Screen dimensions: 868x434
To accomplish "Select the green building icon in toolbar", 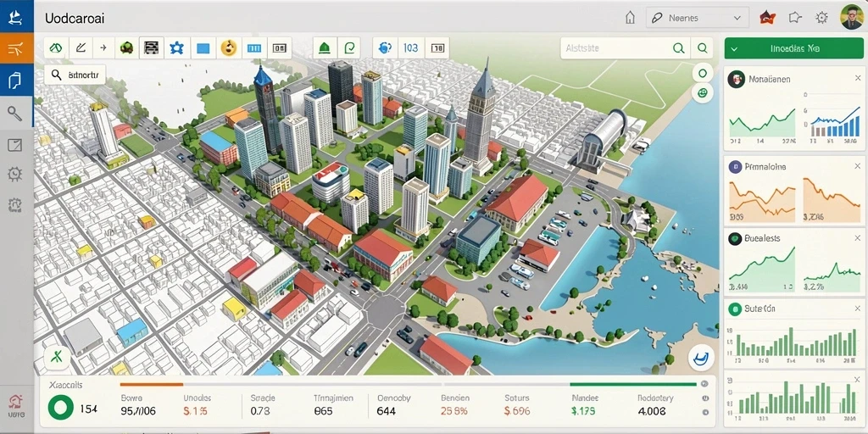I will point(325,48).
